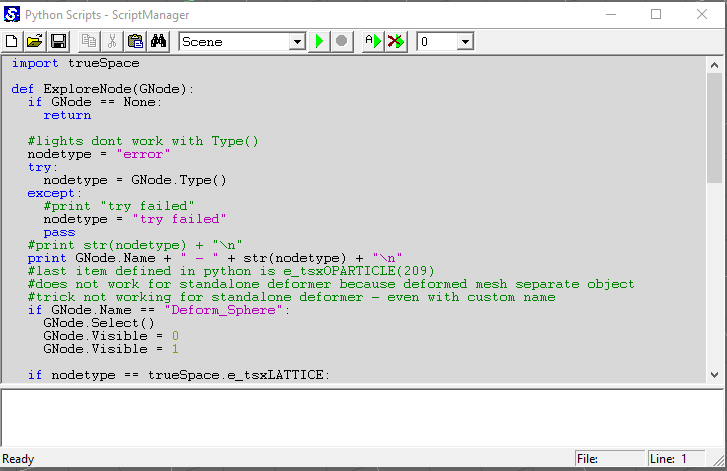
Task: Click the 'import trueSpace' line
Action: click(76, 63)
